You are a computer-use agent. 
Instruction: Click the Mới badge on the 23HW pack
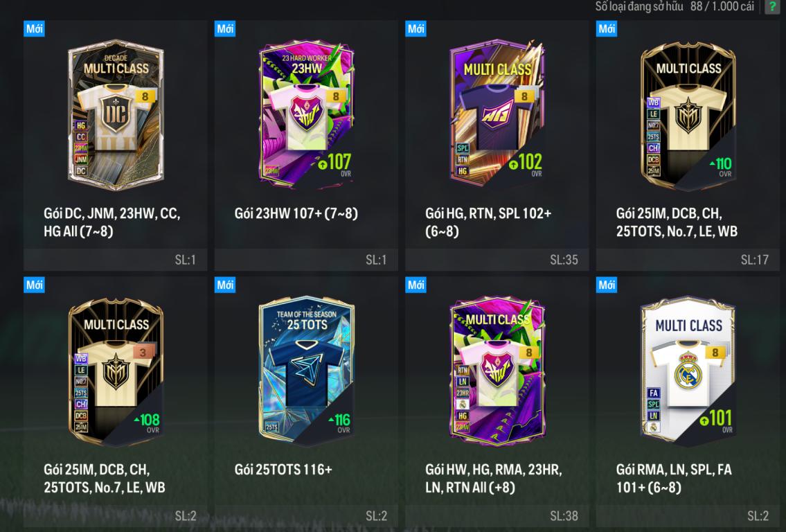click(225, 28)
